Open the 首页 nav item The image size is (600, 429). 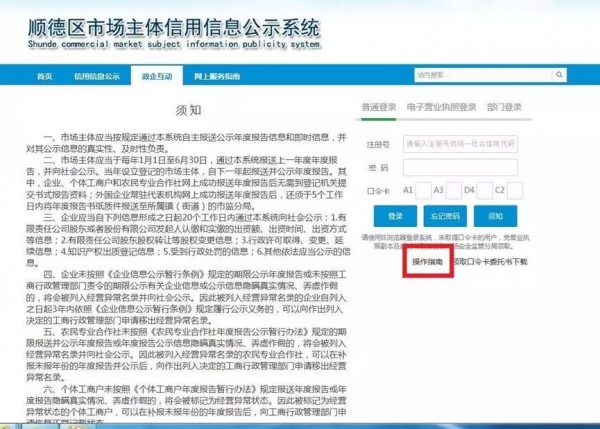[x=44, y=76]
